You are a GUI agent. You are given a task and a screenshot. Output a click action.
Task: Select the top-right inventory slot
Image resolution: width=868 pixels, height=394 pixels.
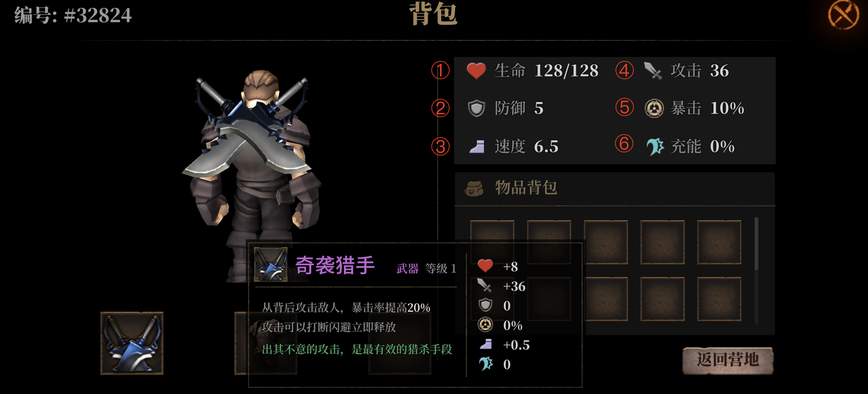click(719, 242)
